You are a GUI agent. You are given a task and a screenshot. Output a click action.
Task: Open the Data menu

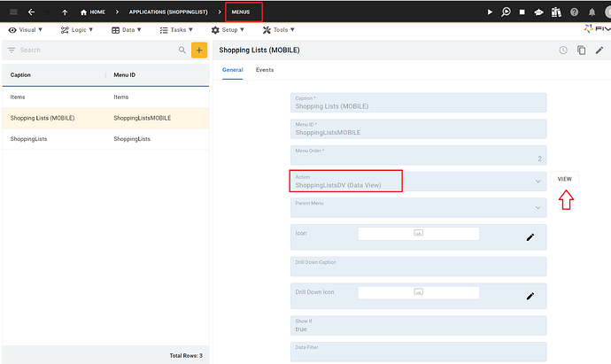(x=127, y=30)
